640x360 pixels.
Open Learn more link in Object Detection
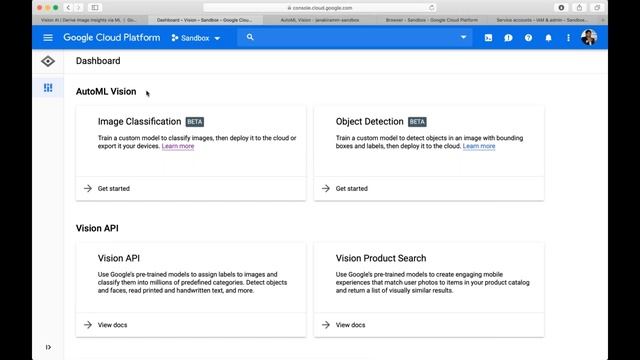click(479, 146)
